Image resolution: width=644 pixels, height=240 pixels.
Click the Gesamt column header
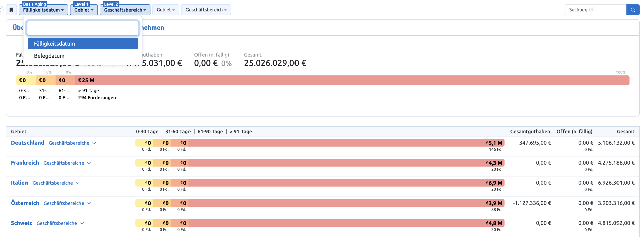pyautogui.click(x=626, y=132)
